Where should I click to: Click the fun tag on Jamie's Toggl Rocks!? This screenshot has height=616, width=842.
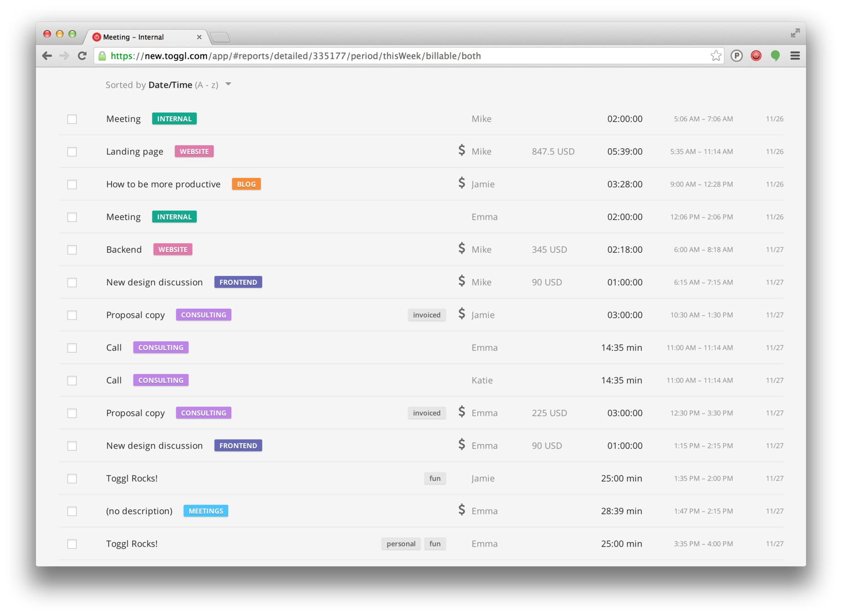pos(435,478)
